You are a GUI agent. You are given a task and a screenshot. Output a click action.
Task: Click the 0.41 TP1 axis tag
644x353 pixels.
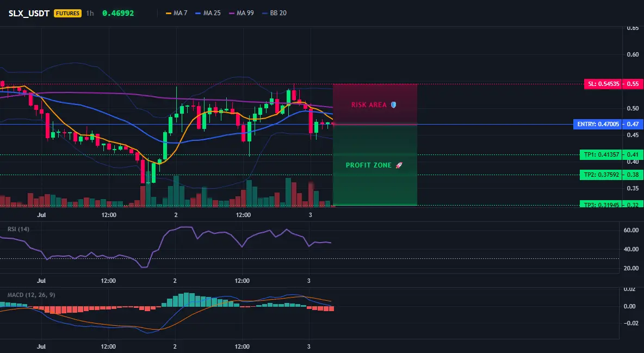point(633,155)
